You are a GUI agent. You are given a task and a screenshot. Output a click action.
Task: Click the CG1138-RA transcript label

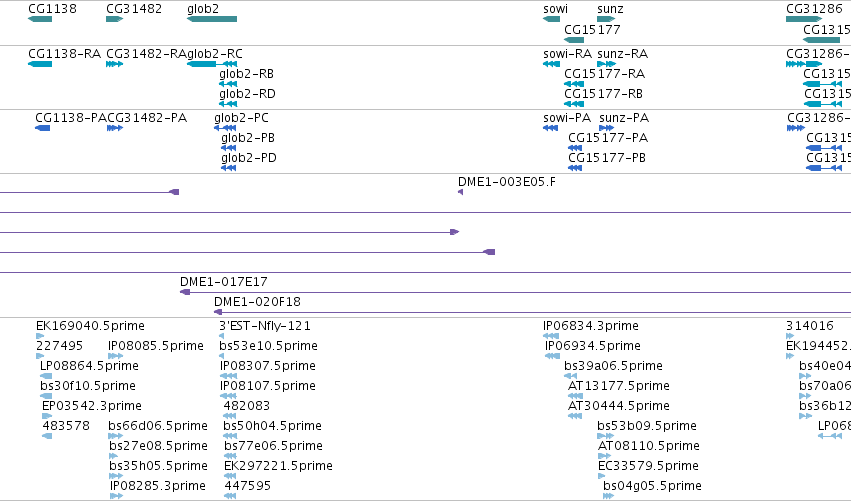pyautogui.click(x=65, y=54)
